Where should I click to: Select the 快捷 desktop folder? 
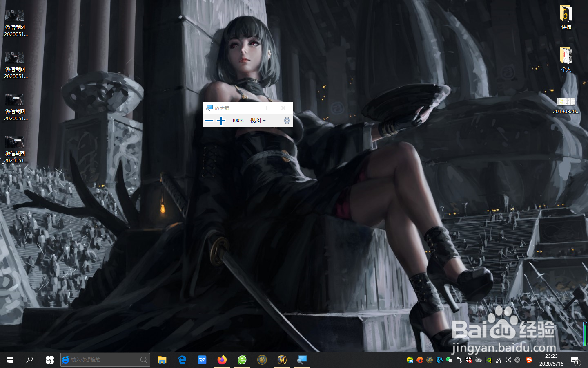click(x=566, y=18)
